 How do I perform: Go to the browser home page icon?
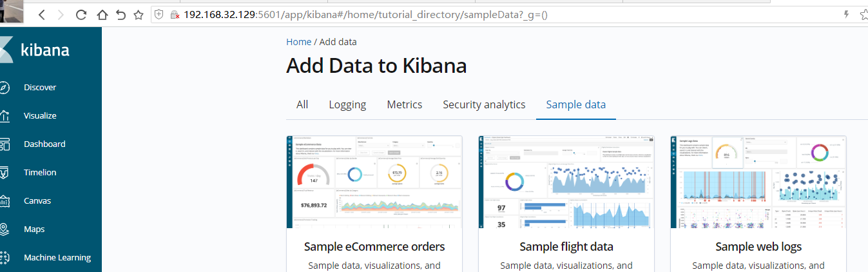101,14
